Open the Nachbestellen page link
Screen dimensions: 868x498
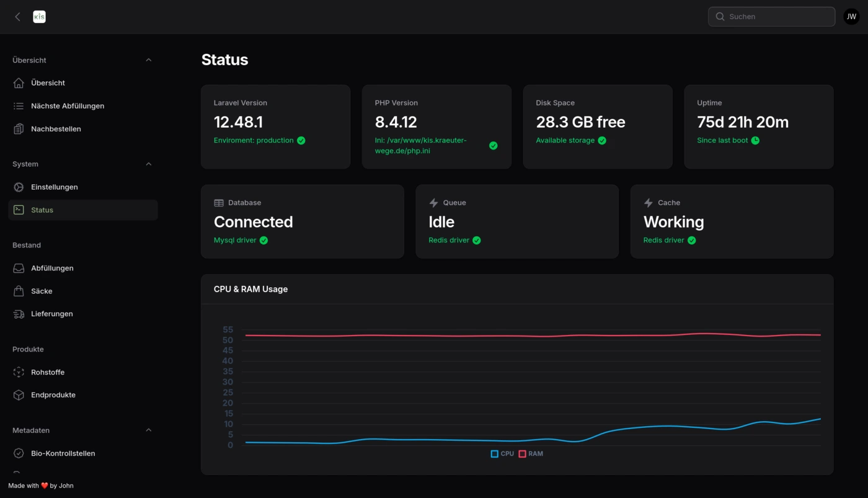point(56,129)
